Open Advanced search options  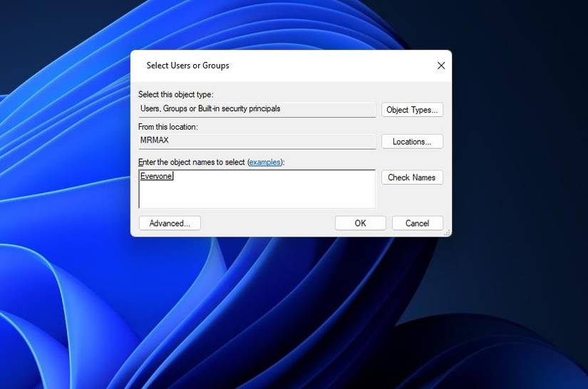(170, 224)
